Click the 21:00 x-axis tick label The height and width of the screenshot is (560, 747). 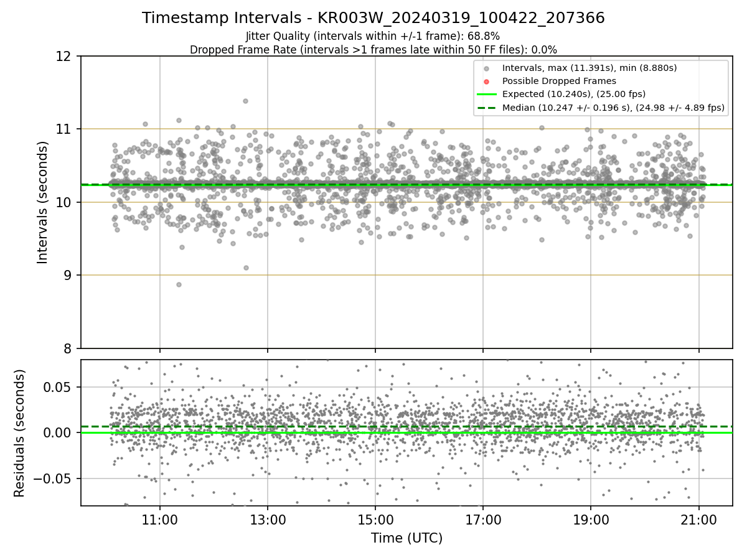(x=698, y=519)
